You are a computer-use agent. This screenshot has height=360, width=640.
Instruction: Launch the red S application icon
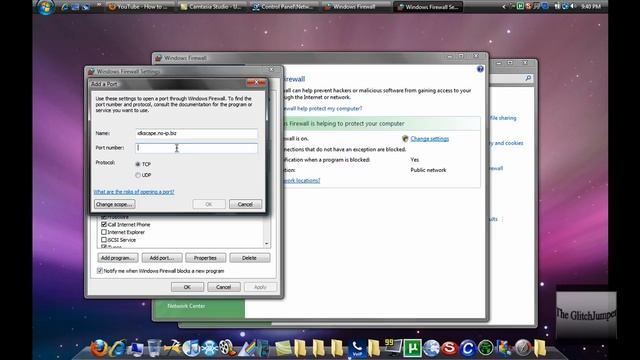tap(449, 348)
